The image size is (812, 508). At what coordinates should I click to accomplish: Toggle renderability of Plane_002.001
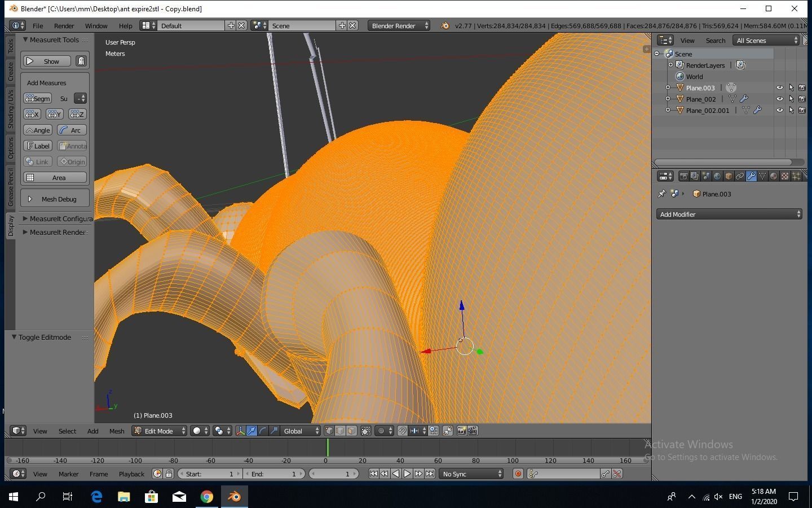(x=802, y=110)
